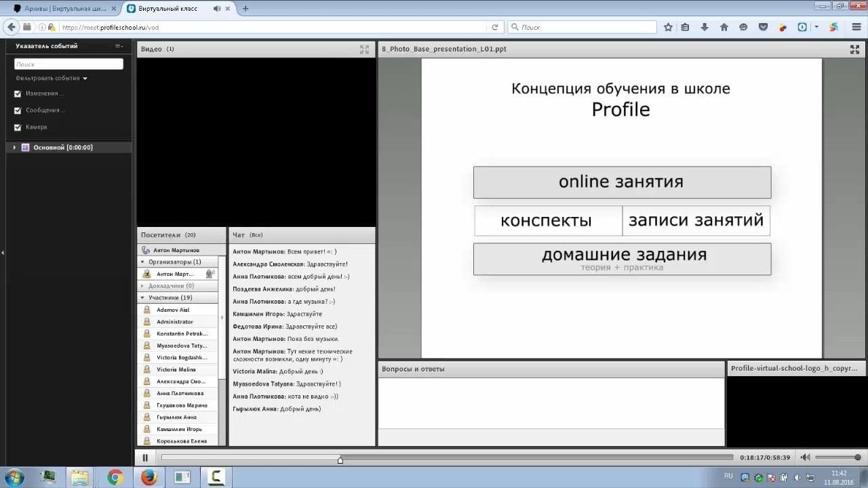Launch Google Chrome from the taskbar
Viewport: 868px width, 488px height.
115,478
